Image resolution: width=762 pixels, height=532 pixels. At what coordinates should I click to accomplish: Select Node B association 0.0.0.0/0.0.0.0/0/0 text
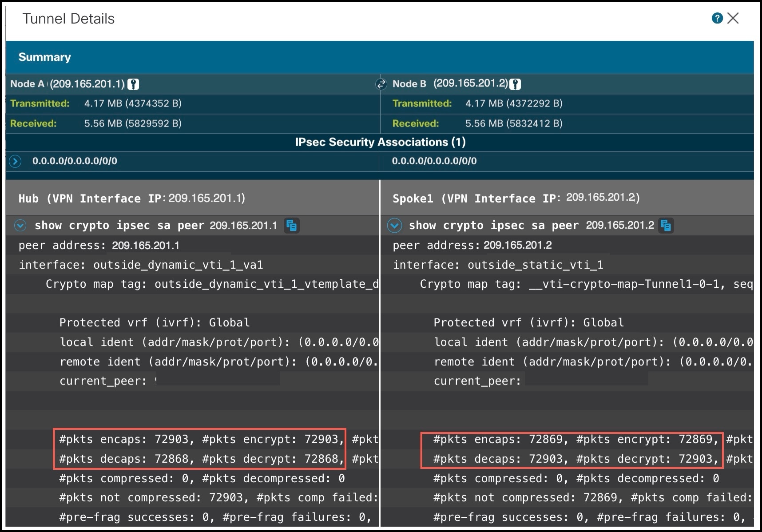[x=434, y=161]
